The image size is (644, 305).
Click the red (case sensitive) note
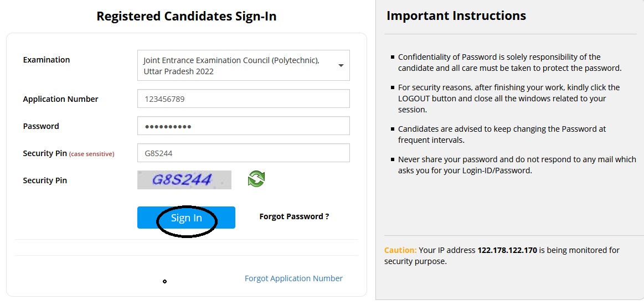click(91, 154)
